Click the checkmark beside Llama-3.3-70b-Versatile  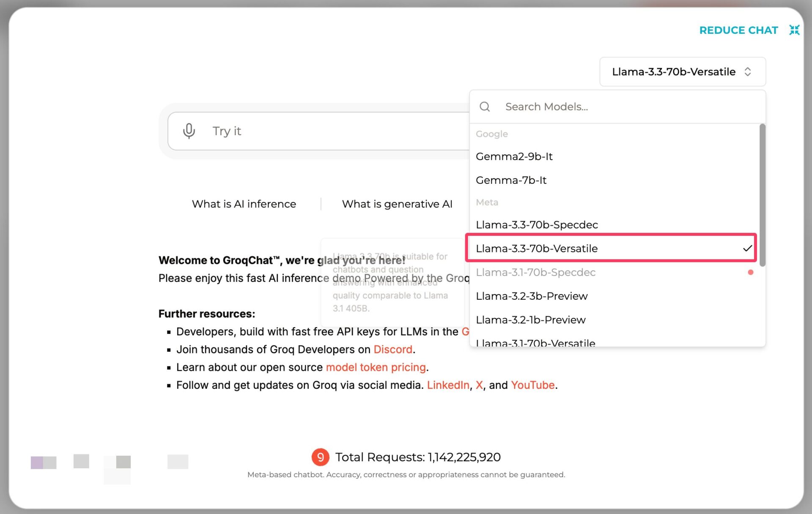tap(747, 249)
